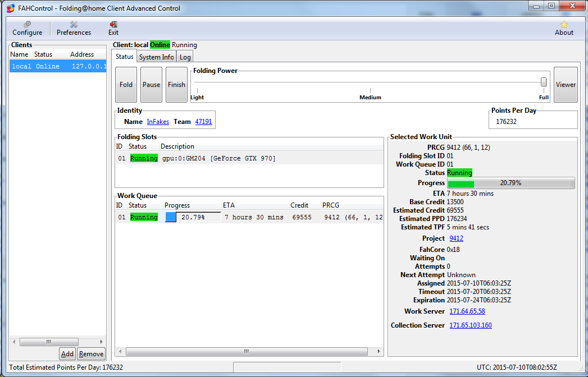Click the PRCG 9412 (66, 1, 12) value
This screenshot has height=377, width=588.
point(468,148)
